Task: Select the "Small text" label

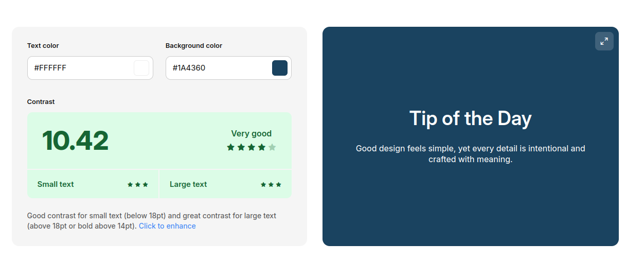Action: click(56, 184)
